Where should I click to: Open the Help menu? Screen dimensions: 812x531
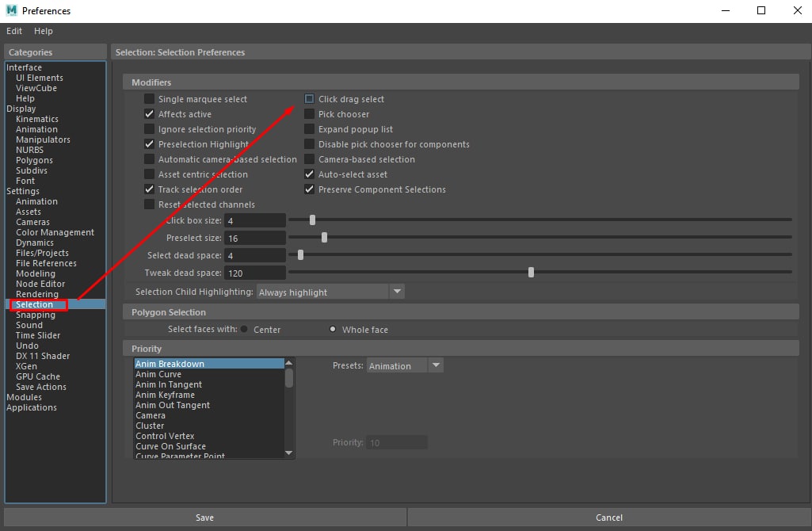[44, 31]
